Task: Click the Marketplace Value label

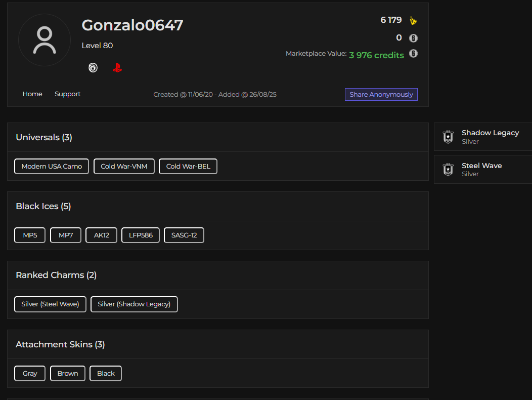Action: pos(316,53)
